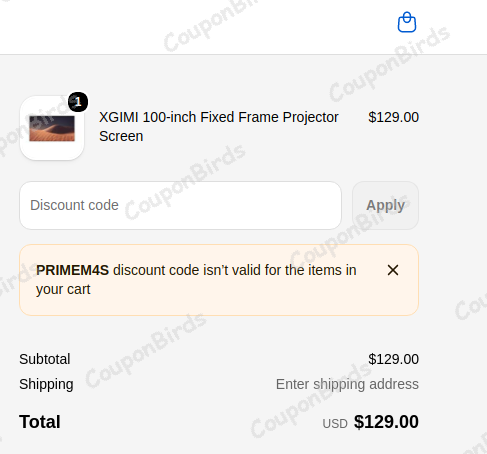Screen dimensions: 487x454
Task: Click the invalid discount code warning banner
Action: click(x=219, y=280)
